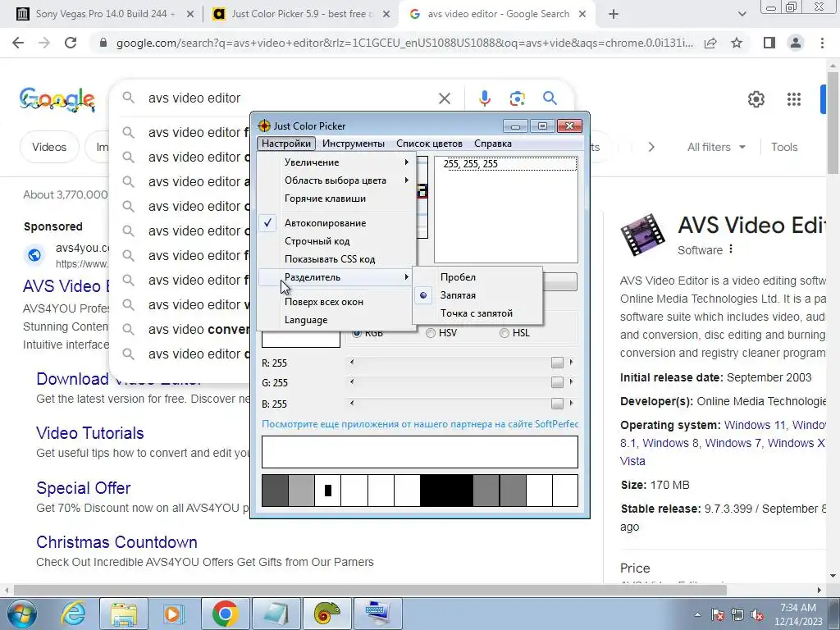Open the Google apps grid
The width and height of the screenshot is (840, 630).
(794, 99)
